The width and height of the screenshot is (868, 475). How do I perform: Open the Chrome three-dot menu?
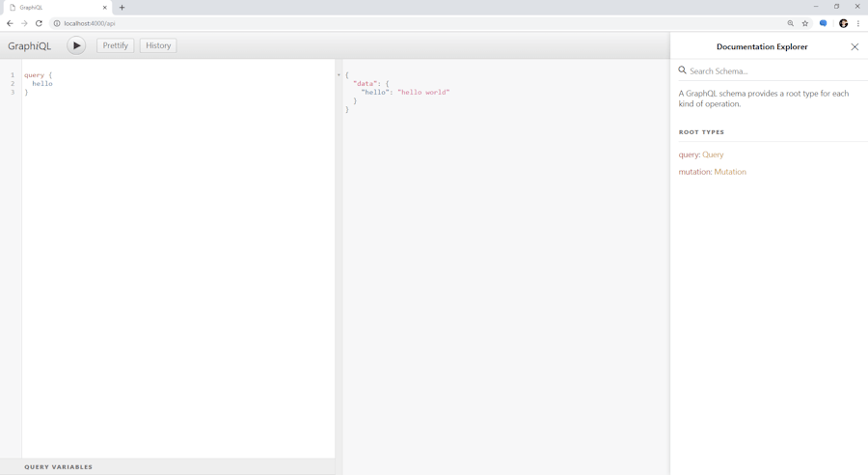(858, 23)
